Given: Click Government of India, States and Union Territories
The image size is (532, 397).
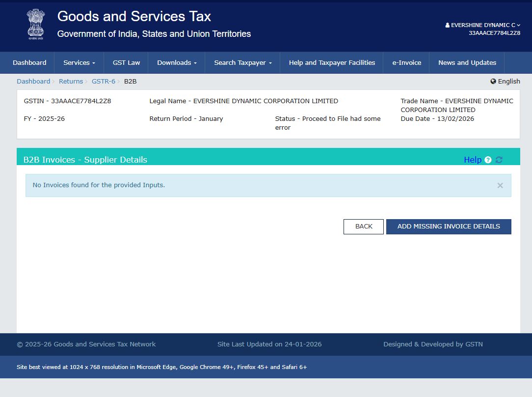Looking at the screenshot, I should pyautogui.click(x=154, y=34).
